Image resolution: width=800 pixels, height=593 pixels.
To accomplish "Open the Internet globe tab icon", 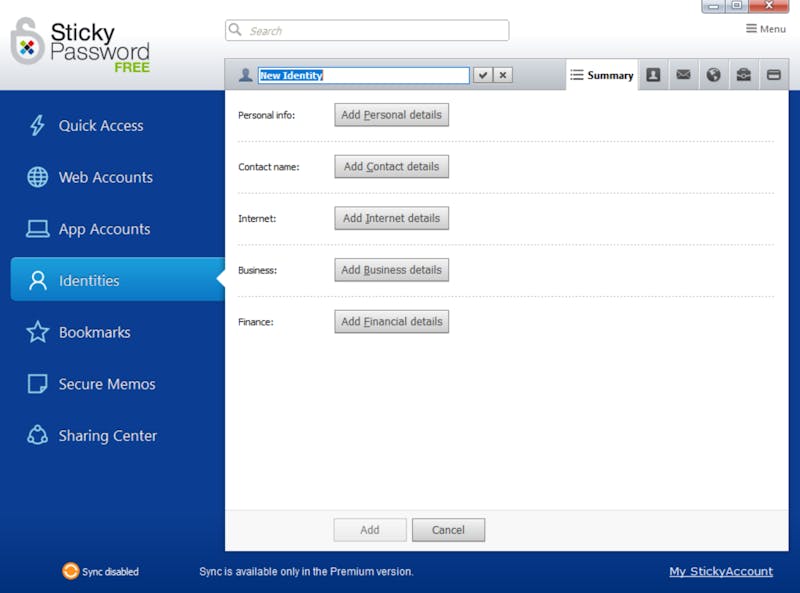I will (x=713, y=75).
